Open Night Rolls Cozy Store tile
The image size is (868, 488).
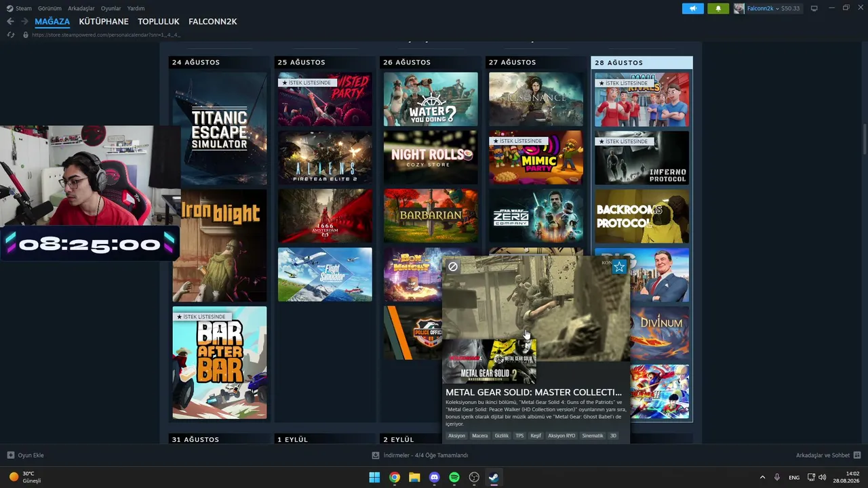pyautogui.click(x=431, y=157)
